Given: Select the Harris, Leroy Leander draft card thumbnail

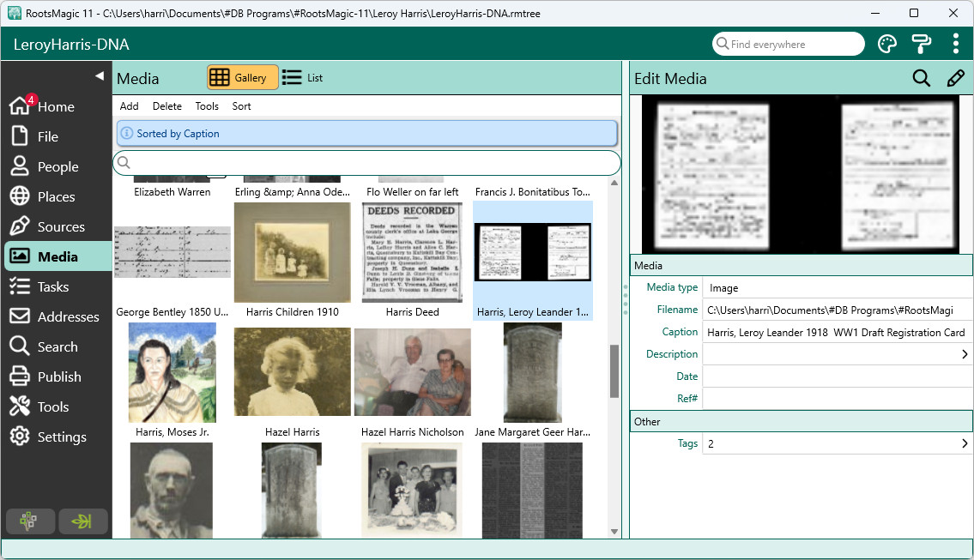Looking at the screenshot, I should tap(533, 252).
